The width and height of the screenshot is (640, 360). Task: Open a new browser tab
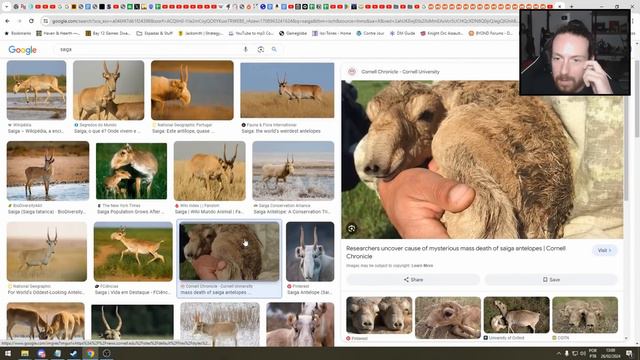[571, 7]
